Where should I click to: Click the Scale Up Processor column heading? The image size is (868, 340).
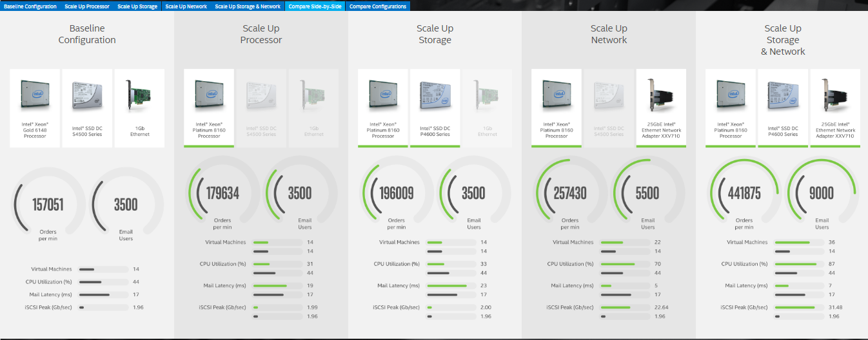261,34
